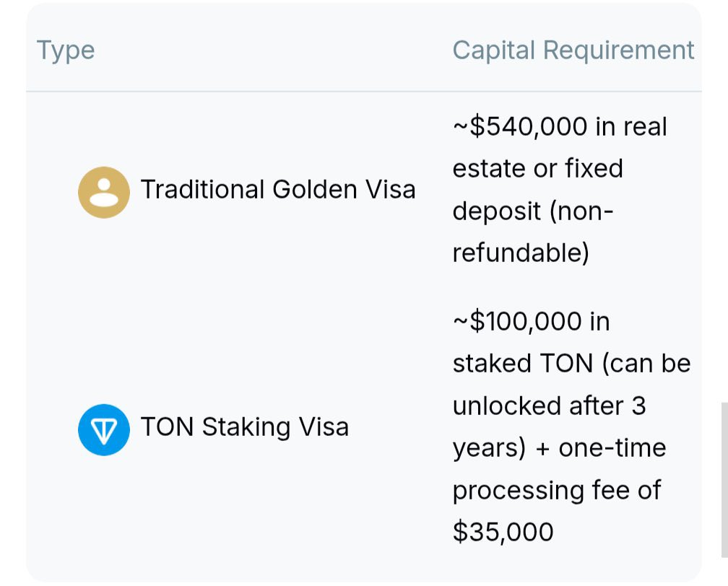This screenshot has height=586, width=728.
Task: Click the $35,000 fee amount
Action: [x=503, y=532]
